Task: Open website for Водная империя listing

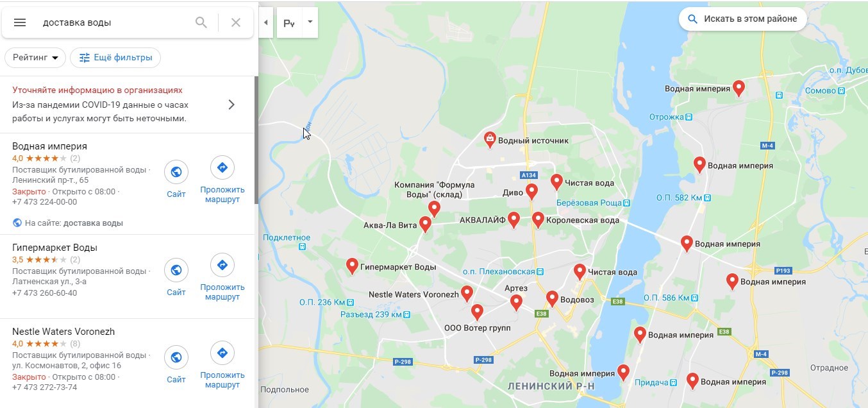Action: [x=176, y=179]
